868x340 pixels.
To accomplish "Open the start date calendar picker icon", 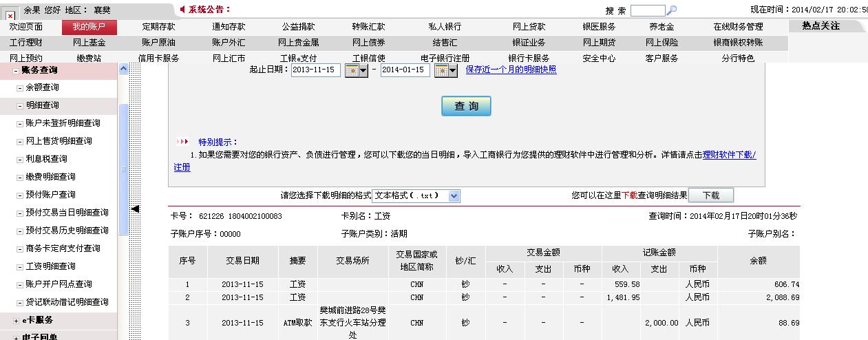I will [x=356, y=70].
